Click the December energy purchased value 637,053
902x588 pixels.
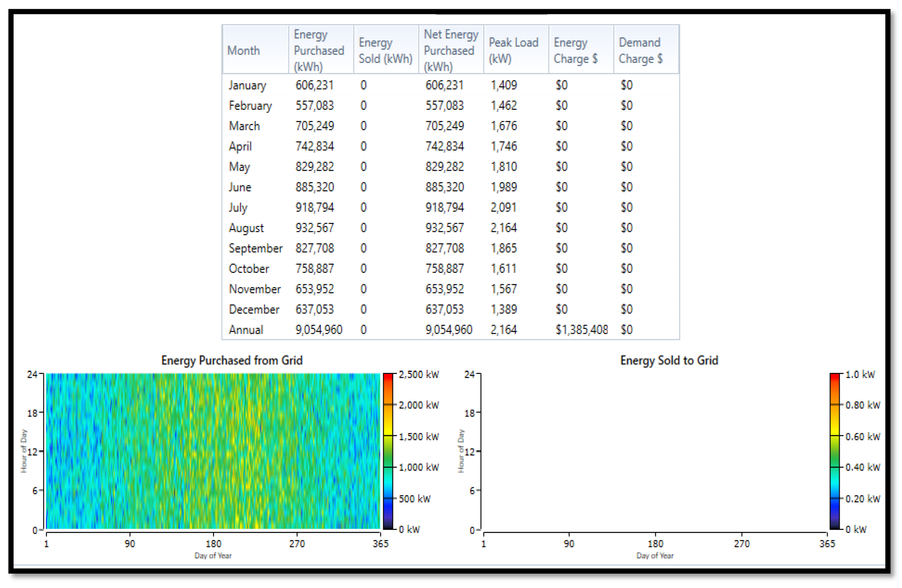tap(314, 310)
